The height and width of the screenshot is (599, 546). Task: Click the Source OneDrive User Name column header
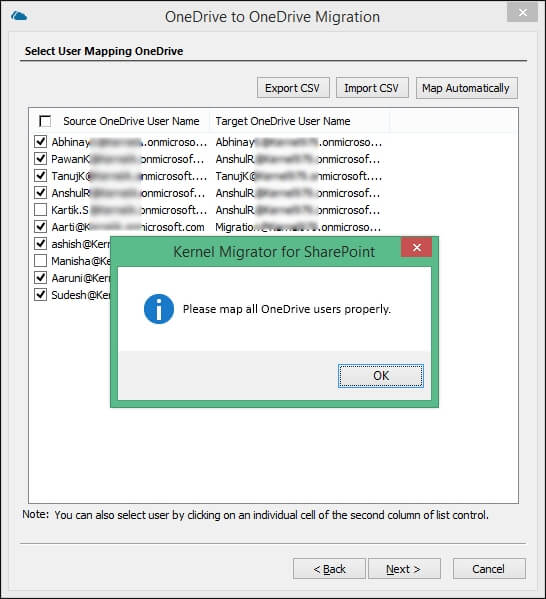[x=131, y=121]
